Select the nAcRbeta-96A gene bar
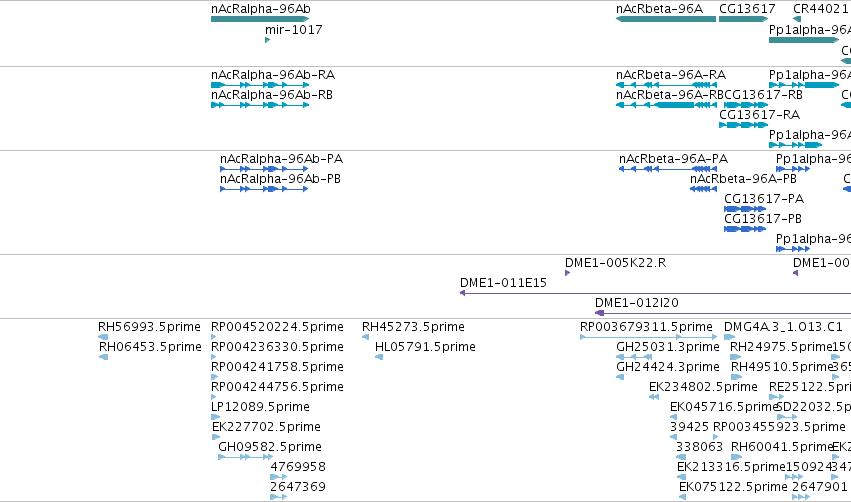The image size is (851, 502). click(666, 19)
